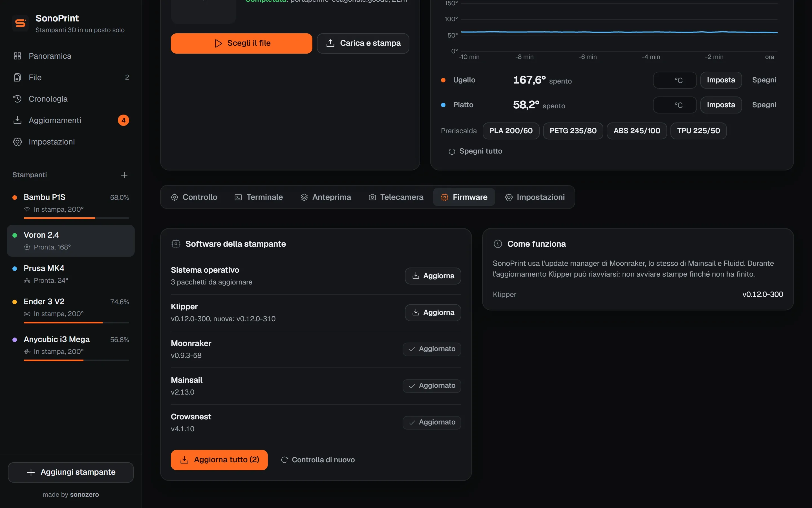This screenshot has width=812, height=508.
Task: Open Panoramica in the sidebar
Action: 71,56
